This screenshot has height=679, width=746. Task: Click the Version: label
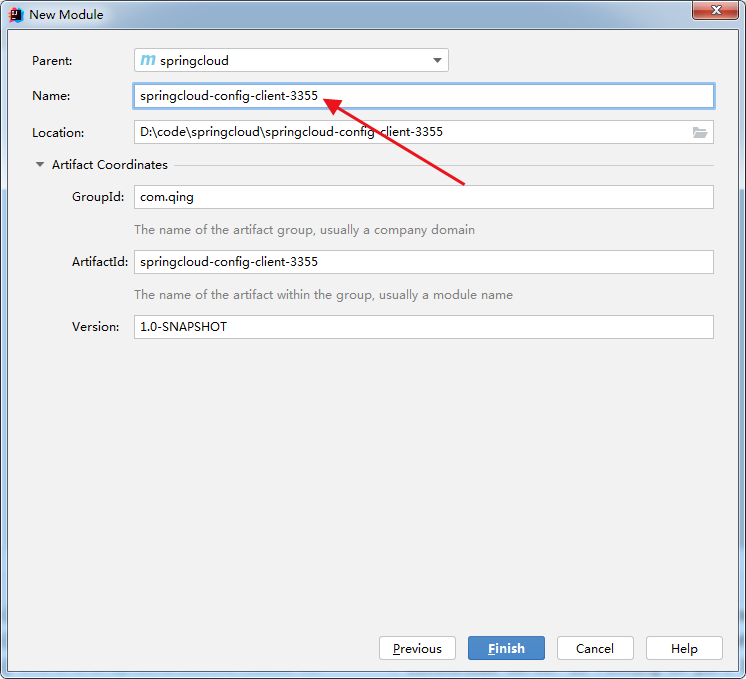(96, 327)
